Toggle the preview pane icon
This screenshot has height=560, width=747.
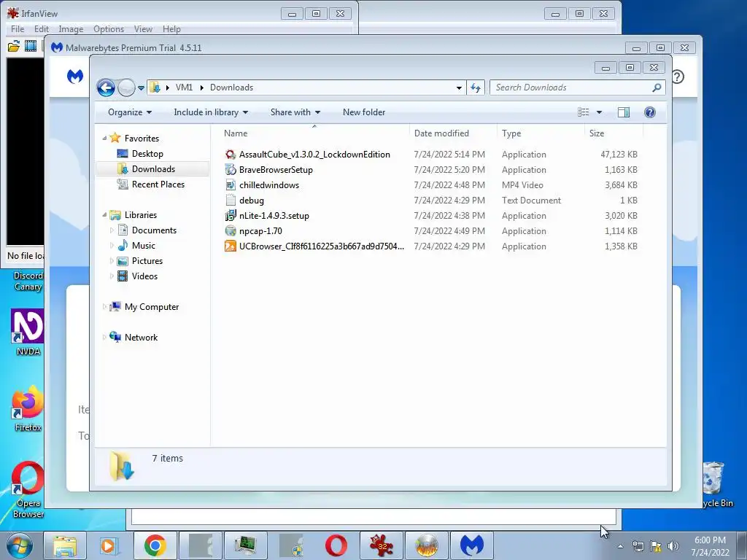tap(624, 112)
